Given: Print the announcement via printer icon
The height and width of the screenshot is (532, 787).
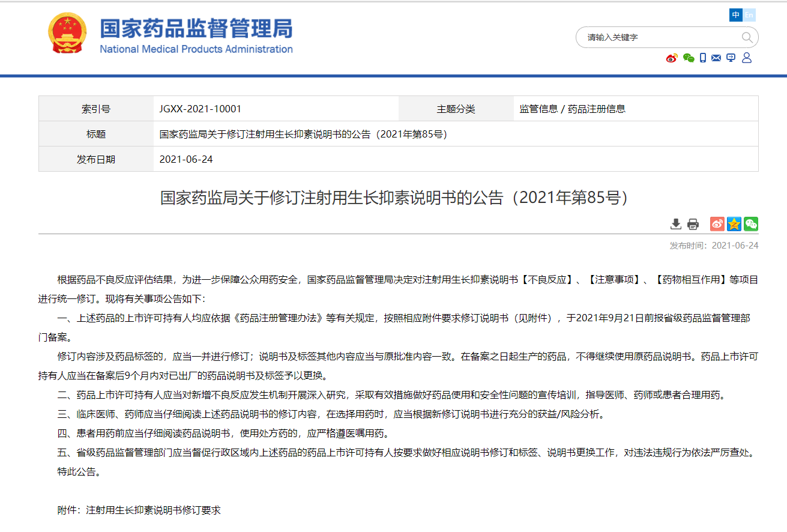Looking at the screenshot, I should pos(693,224).
